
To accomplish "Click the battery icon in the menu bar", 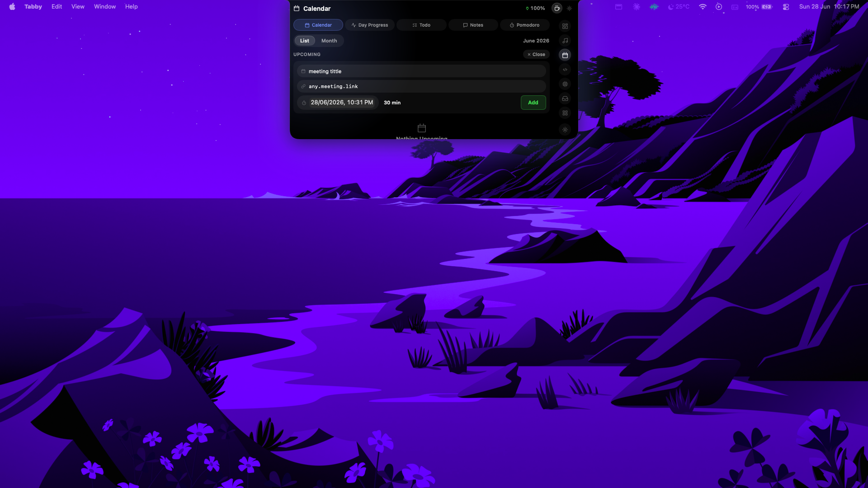I will tap(767, 7).
